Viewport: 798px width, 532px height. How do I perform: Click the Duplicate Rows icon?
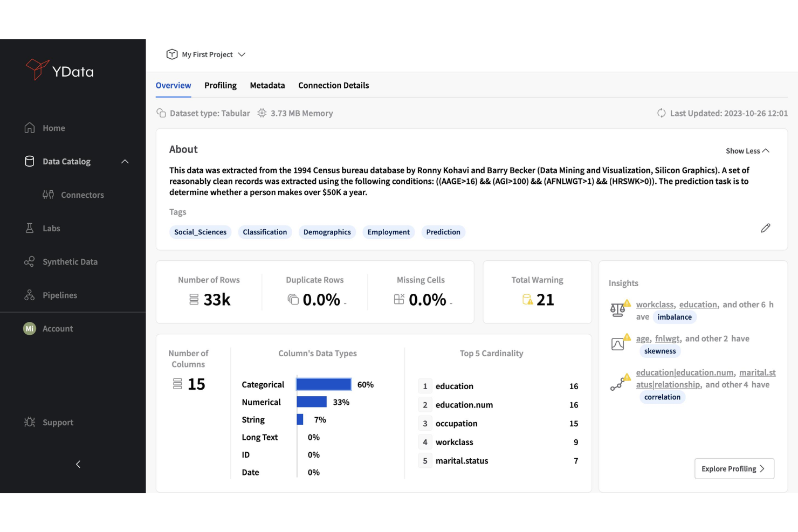tap(293, 299)
